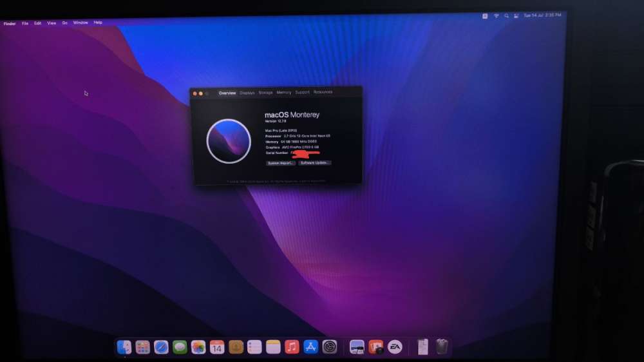
Task: Launch the App Store from dock
Action: tap(310, 347)
